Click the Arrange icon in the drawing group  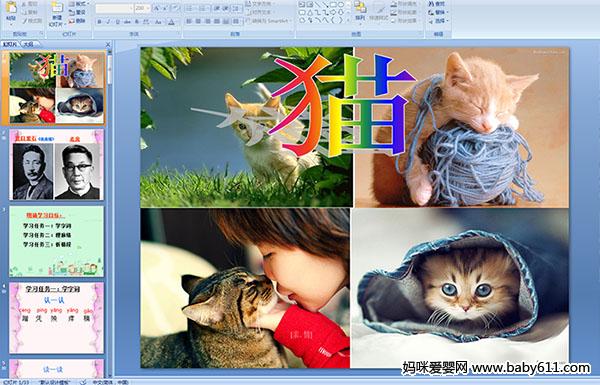click(360, 11)
